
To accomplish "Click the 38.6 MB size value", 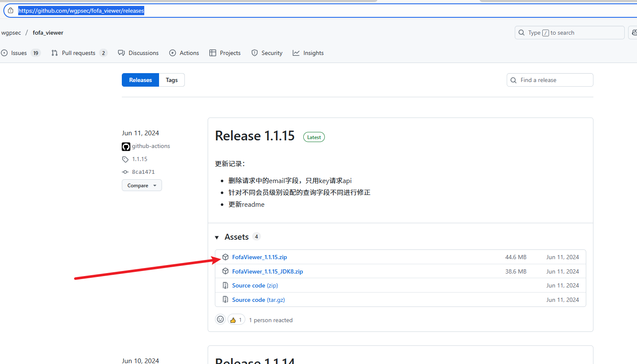I will pos(516,271).
